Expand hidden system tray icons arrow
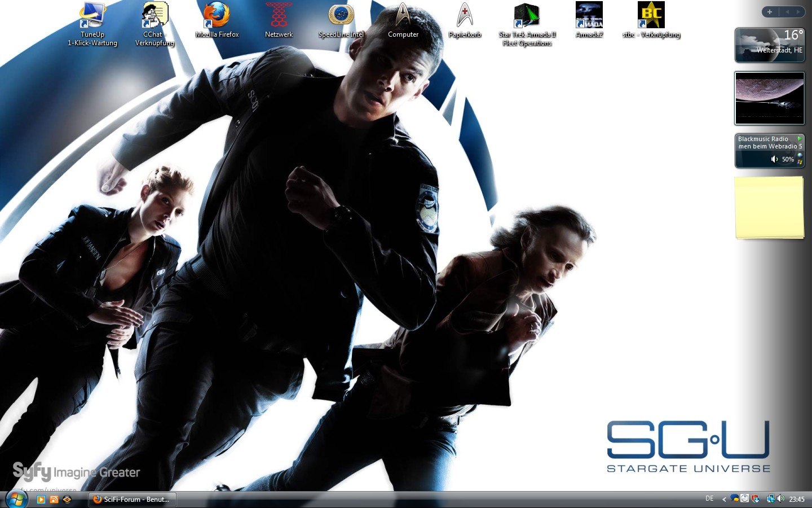The width and height of the screenshot is (812, 508). click(x=724, y=499)
